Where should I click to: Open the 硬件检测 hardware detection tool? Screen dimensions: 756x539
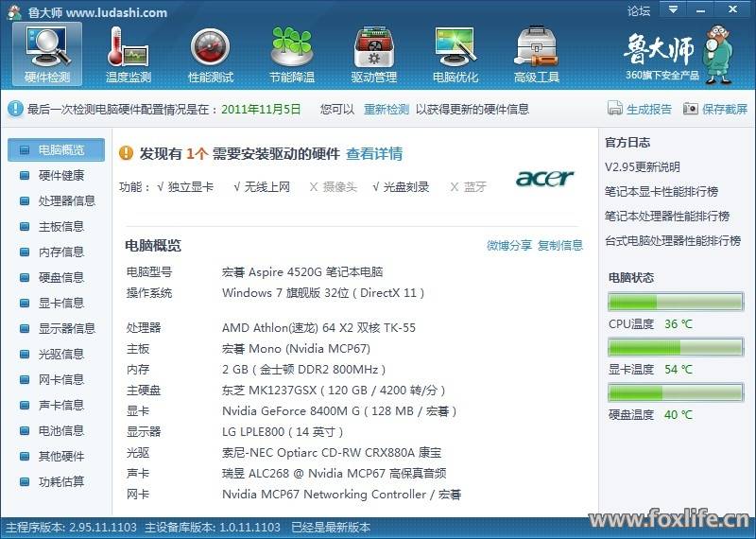point(46,53)
